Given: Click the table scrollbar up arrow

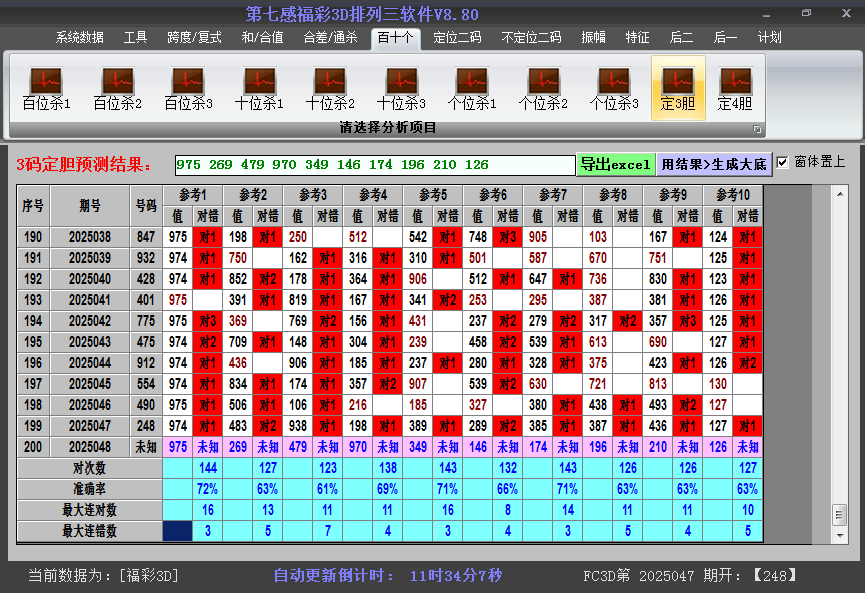Looking at the screenshot, I should (840, 194).
